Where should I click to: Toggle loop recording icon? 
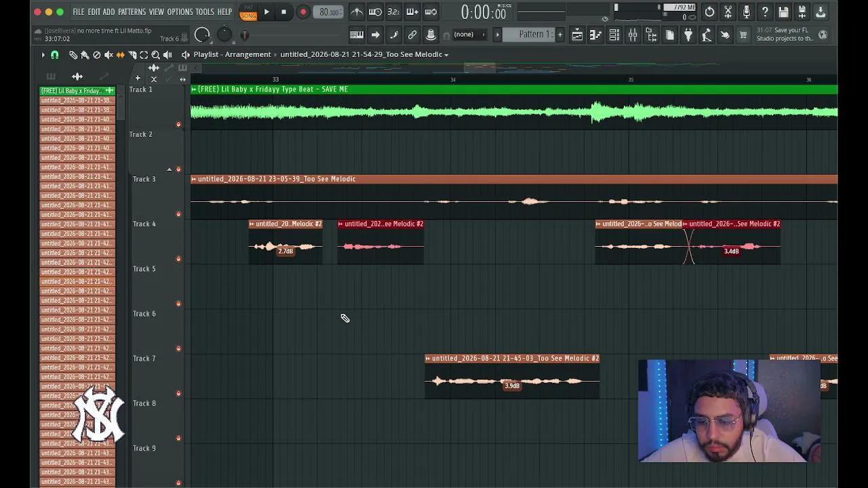431,12
